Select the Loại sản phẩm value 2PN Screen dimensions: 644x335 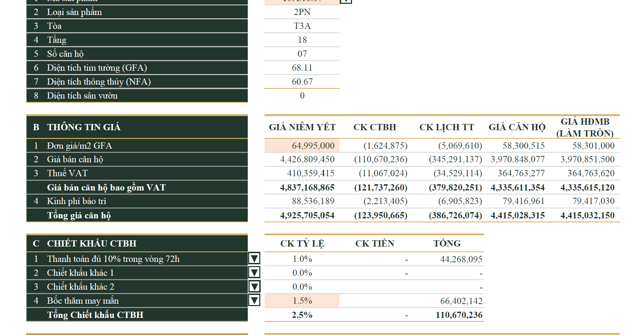coord(302,12)
